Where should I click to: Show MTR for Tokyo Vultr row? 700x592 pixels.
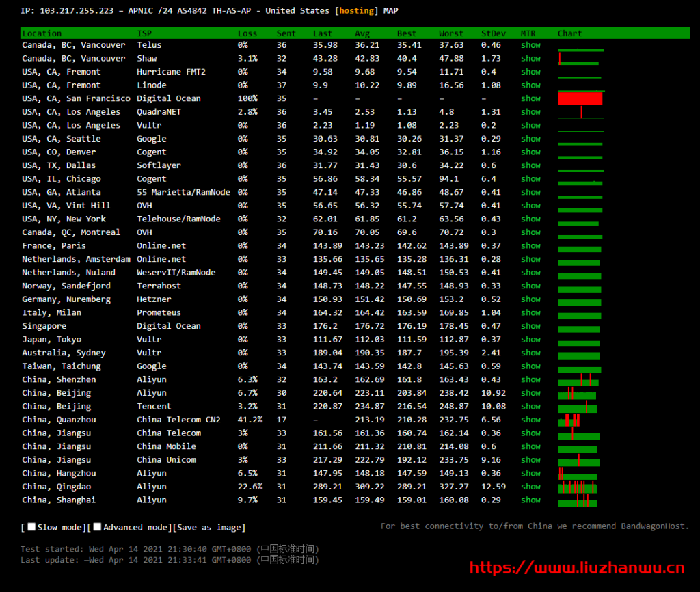530,340
